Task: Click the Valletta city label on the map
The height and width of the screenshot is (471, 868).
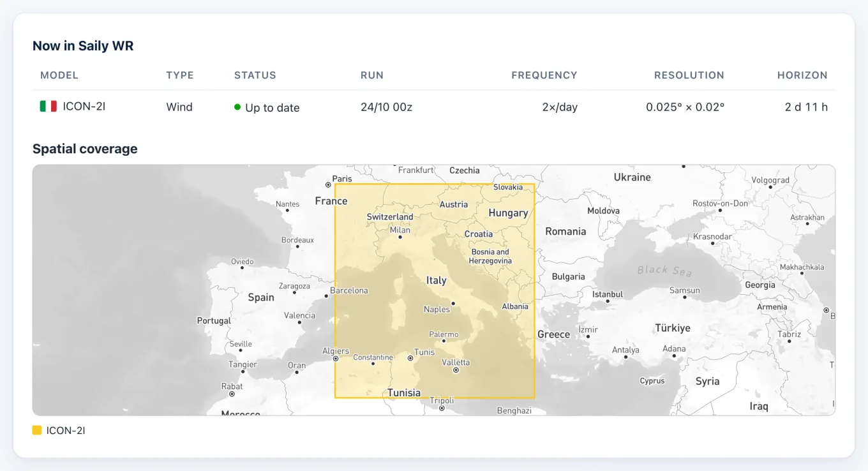Action: coord(456,363)
